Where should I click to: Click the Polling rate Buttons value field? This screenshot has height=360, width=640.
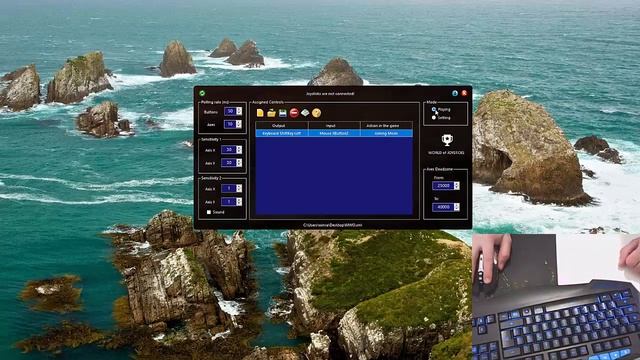click(x=230, y=111)
